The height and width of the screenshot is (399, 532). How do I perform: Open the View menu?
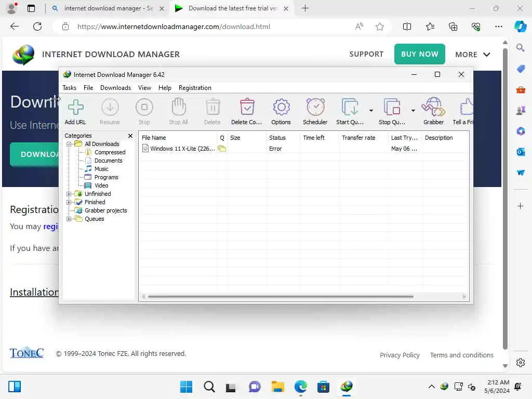(x=144, y=87)
